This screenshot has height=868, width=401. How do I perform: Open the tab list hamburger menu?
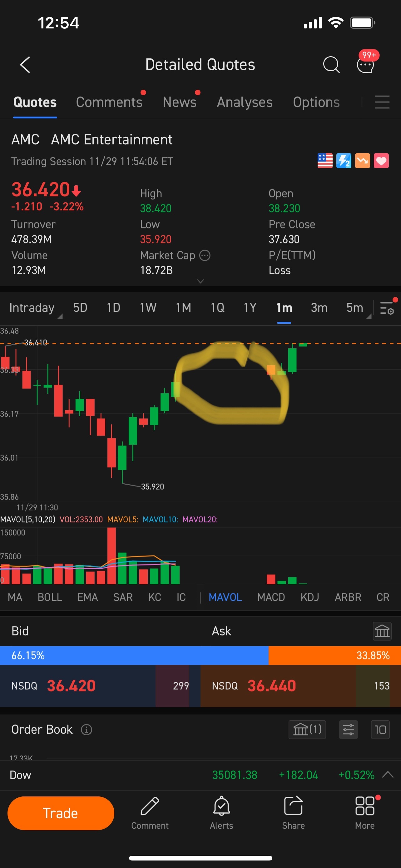tap(382, 102)
